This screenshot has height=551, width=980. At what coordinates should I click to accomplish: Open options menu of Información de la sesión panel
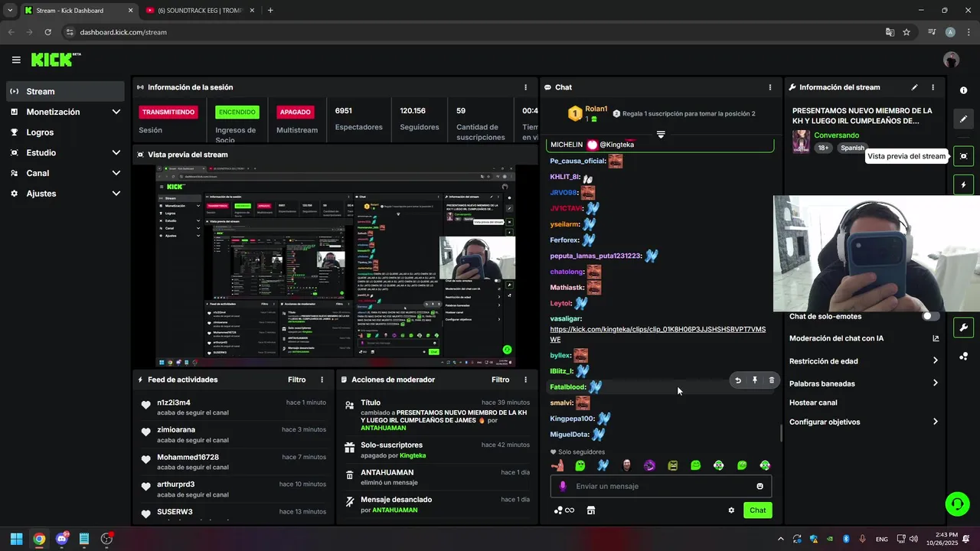[x=525, y=87]
